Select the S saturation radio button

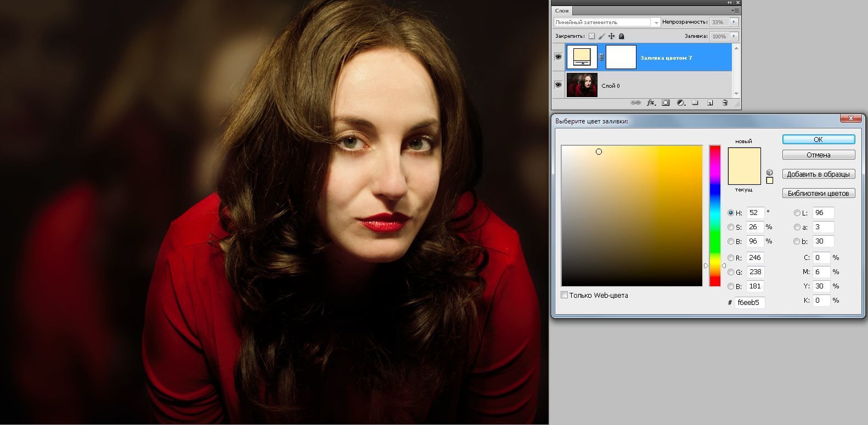[x=731, y=227]
